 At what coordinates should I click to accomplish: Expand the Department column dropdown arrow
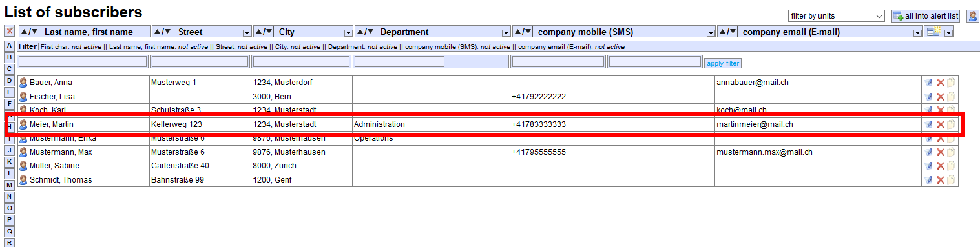coord(505,32)
